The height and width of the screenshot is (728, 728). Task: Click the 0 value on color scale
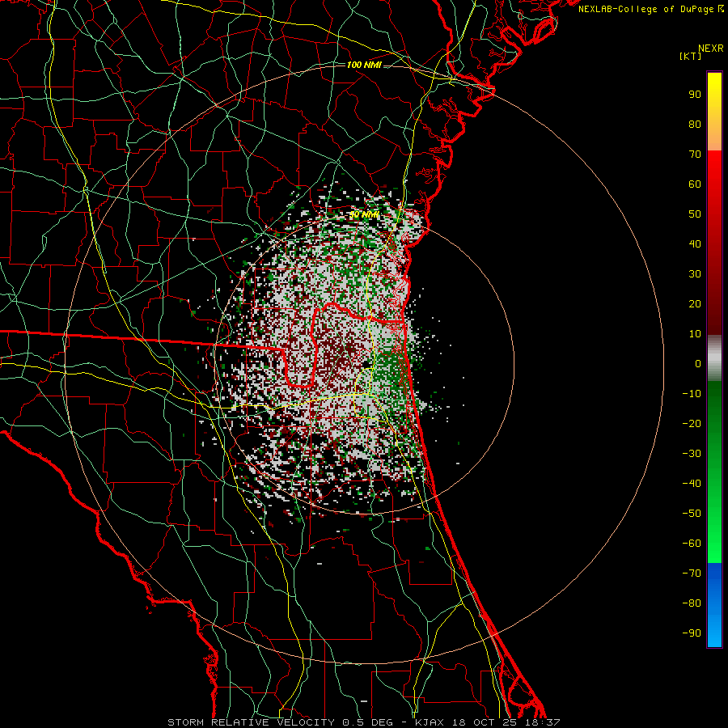click(x=698, y=364)
